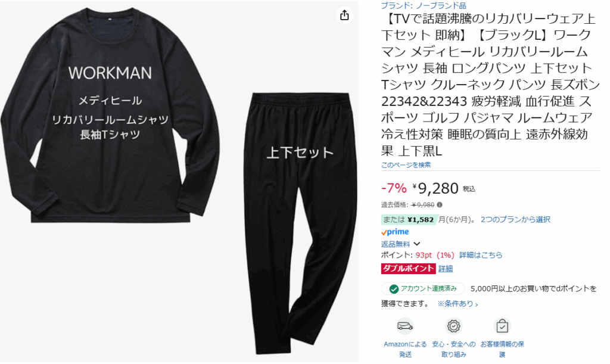Click the このページを検索 link

tap(406, 164)
